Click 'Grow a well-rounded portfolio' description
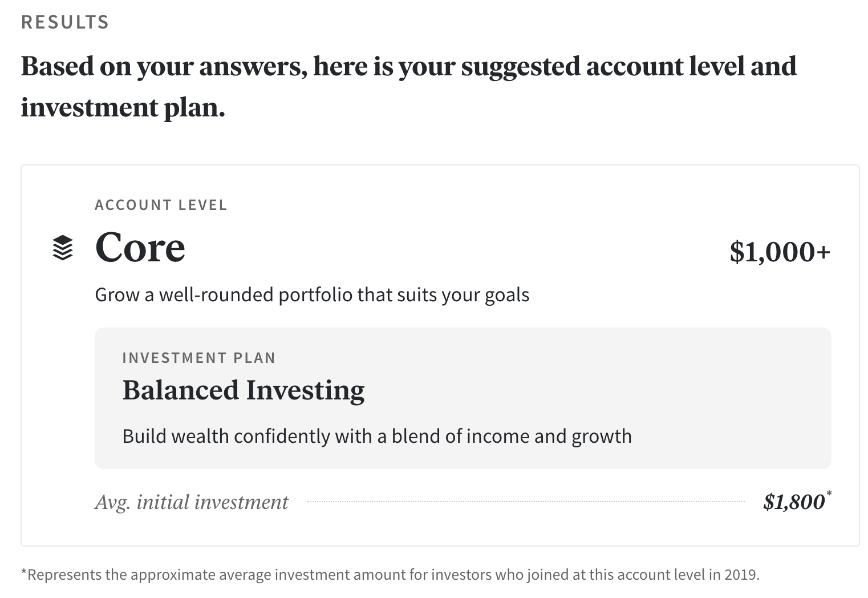The image size is (868, 598). pos(312,295)
